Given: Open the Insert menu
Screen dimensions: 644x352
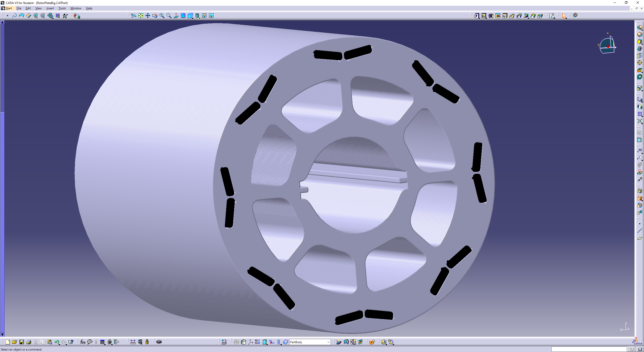Looking at the screenshot, I should pyautogui.click(x=50, y=8).
